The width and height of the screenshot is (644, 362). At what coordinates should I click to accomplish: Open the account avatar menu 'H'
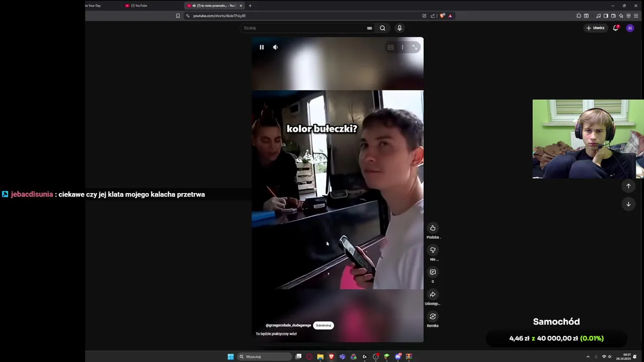[630, 28]
